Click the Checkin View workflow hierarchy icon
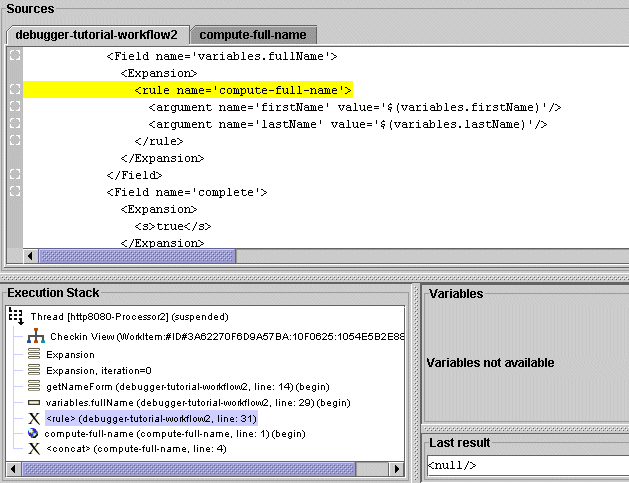The height and width of the screenshot is (483, 629). point(36,336)
